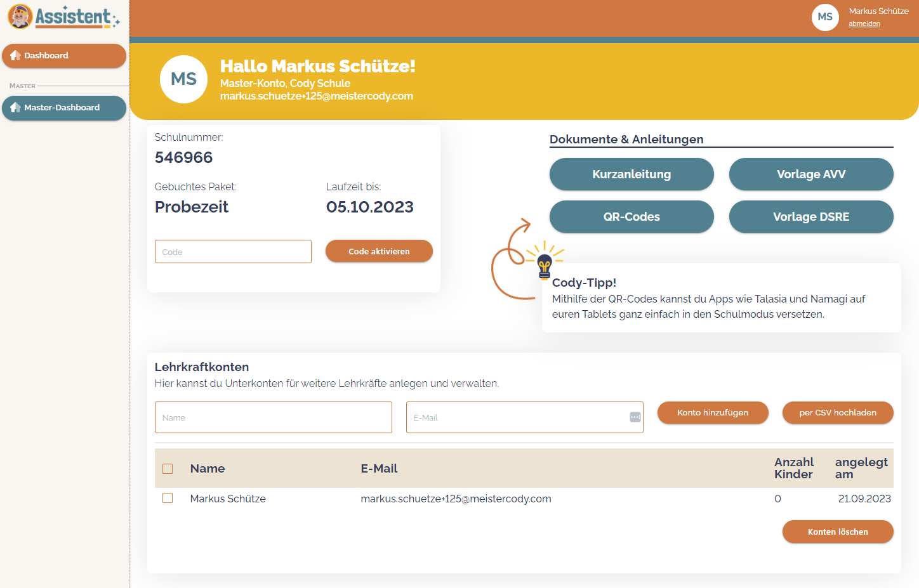Click the autofill dots icon in E-Mail field
The height and width of the screenshot is (588, 919).
pos(634,417)
